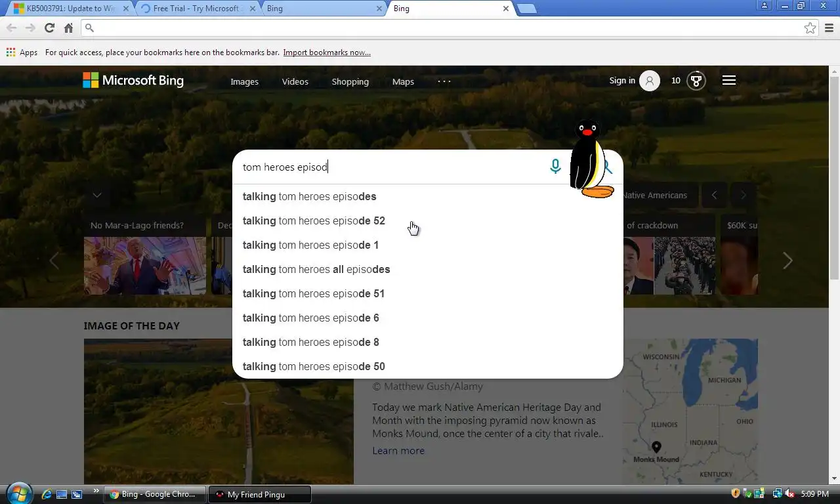Click the taskbar clock 5:09 PM
Viewport: 840px width, 504px height.
(x=814, y=493)
